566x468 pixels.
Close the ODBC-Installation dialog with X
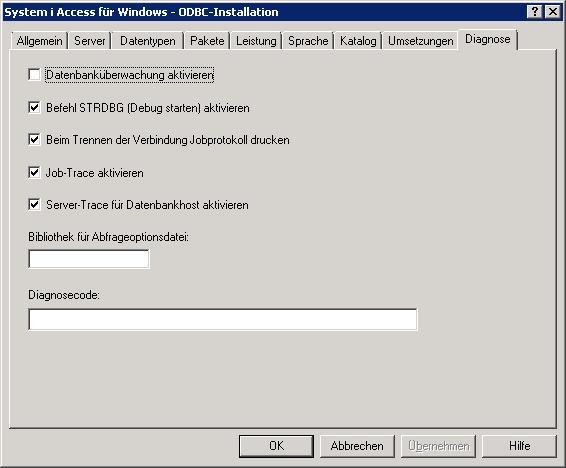(553, 12)
